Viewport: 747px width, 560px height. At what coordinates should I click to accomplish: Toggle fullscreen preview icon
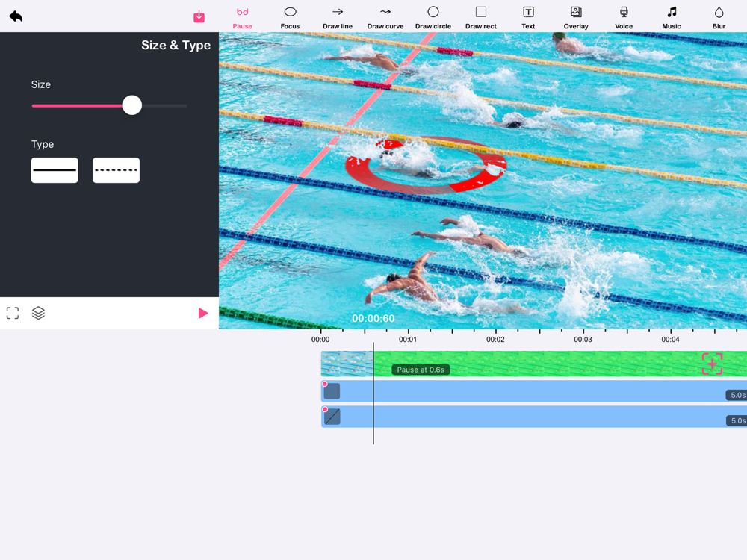[x=13, y=313]
